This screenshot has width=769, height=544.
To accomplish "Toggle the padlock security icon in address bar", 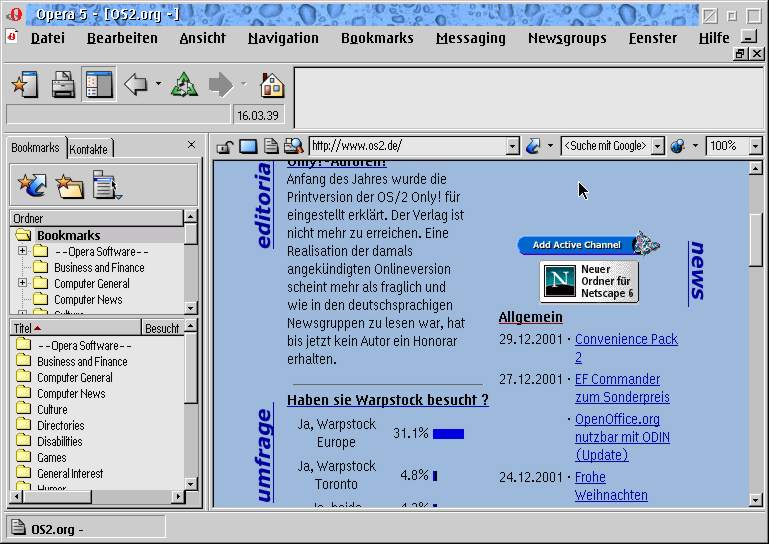I will (x=225, y=147).
